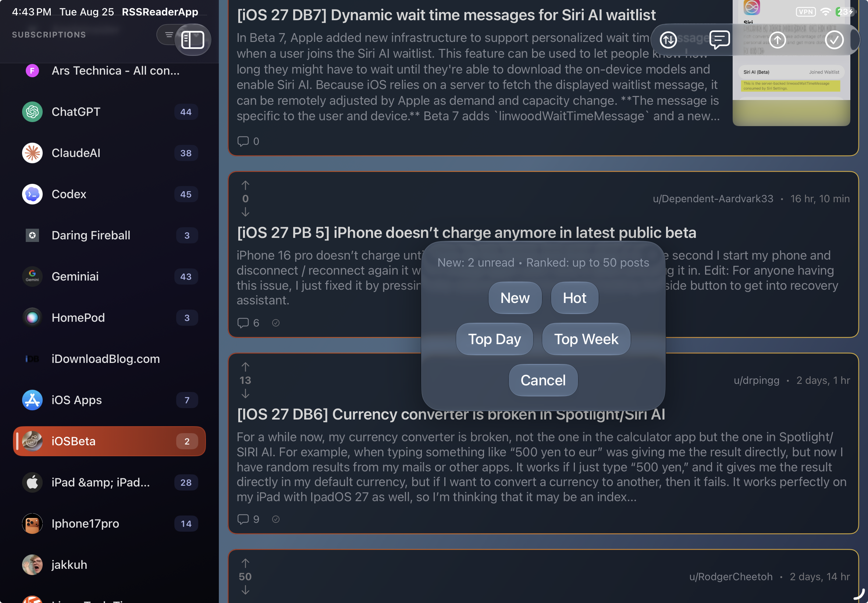Open Ars Technica - All content feed
This screenshot has width=868, height=603.
[x=110, y=71]
